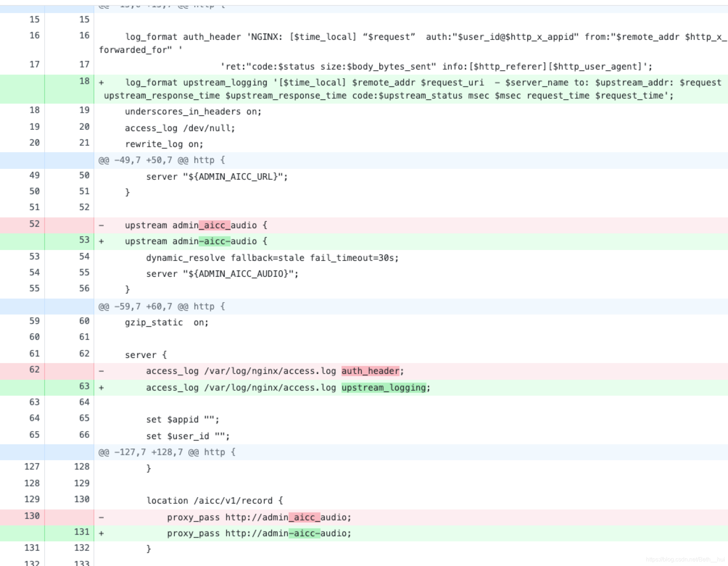
Task: Expand hunk header @@ -59,7 +60,7 @@
Action: point(161,307)
